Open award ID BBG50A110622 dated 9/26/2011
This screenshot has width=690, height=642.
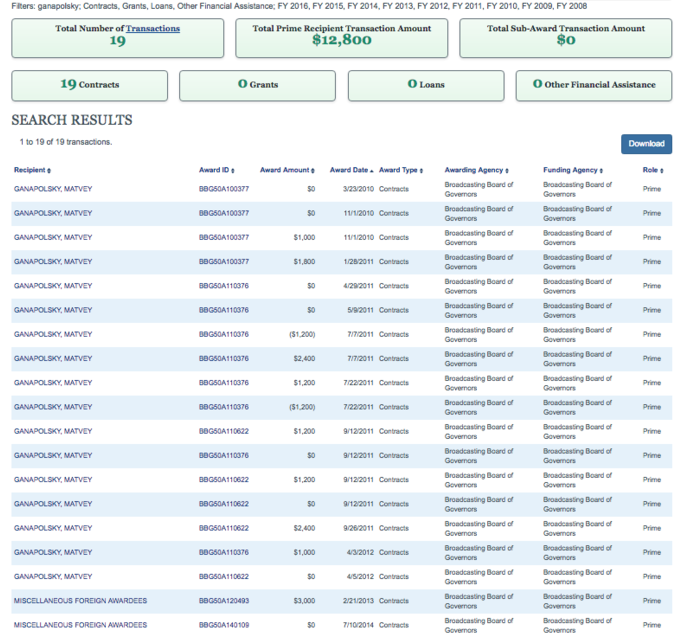(224, 528)
